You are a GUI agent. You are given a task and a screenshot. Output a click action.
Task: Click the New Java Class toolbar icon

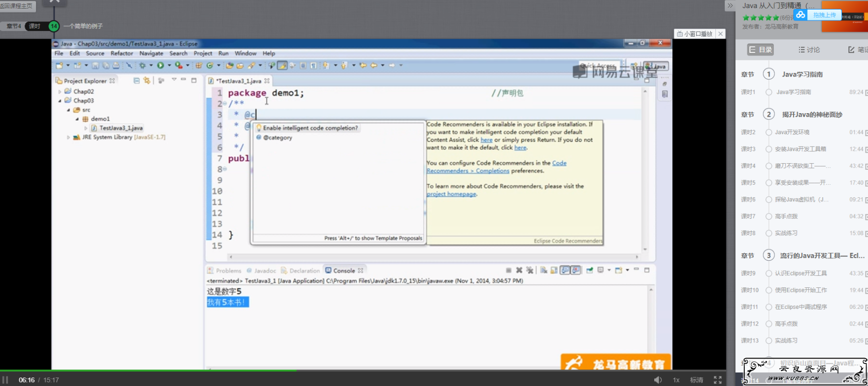[210, 66]
